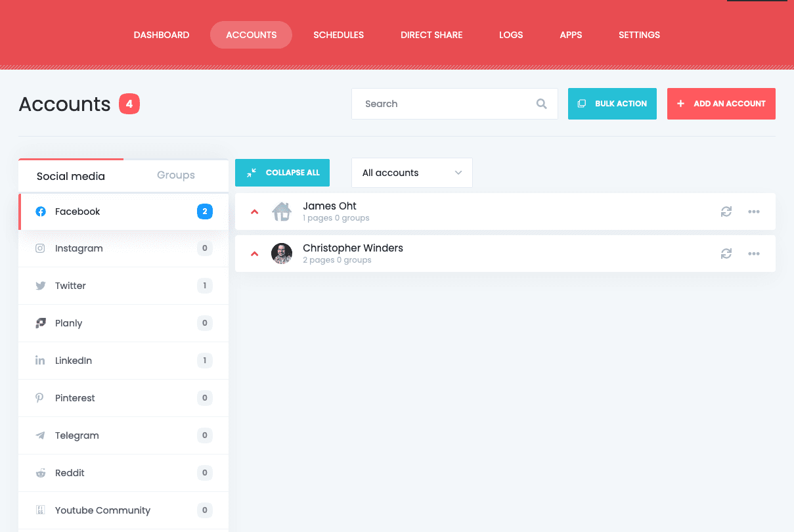Click the Accounts total badge 4
794x532 pixels.
(x=129, y=104)
